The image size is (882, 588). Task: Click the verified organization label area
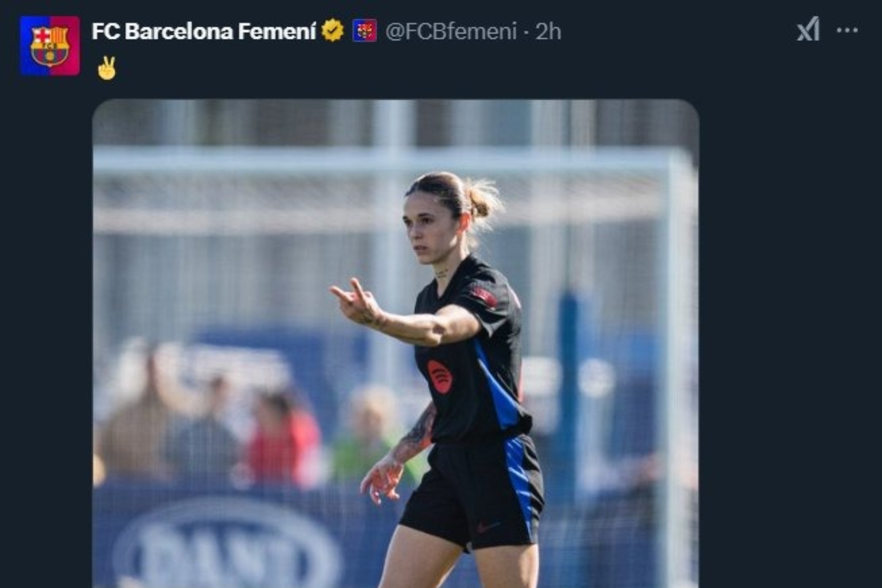pyautogui.click(x=332, y=30)
